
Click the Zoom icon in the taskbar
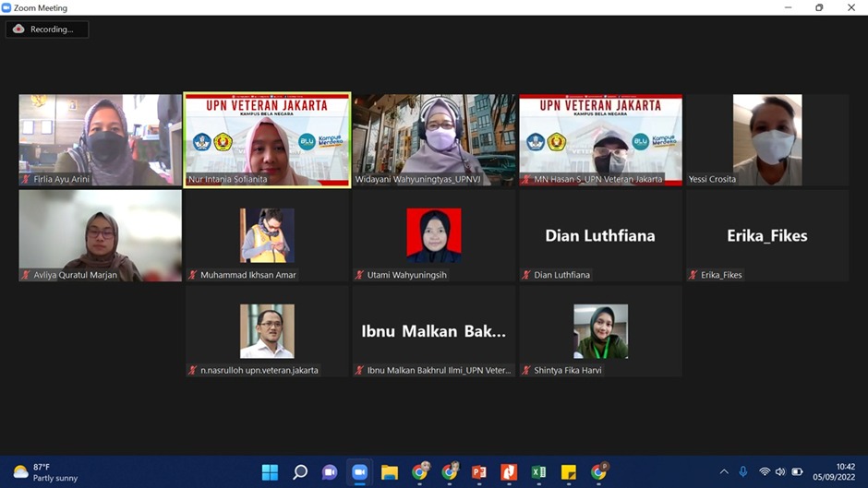(359, 472)
